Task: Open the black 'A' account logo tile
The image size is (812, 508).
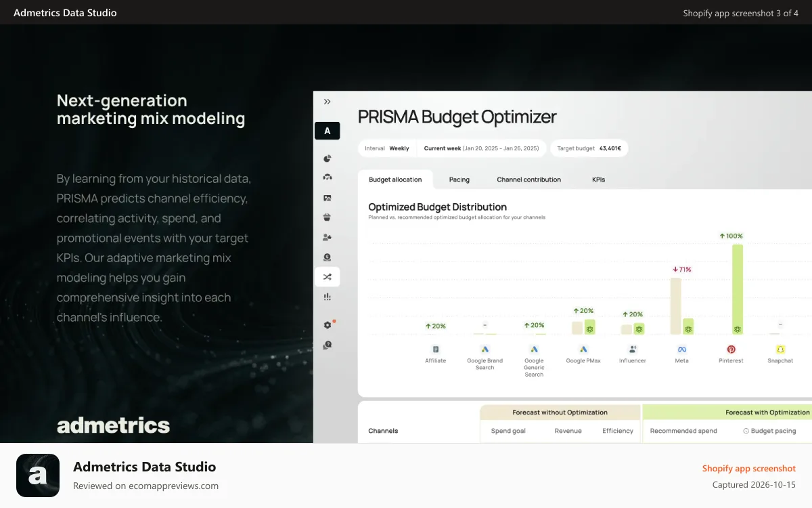Action: click(328, 131)
